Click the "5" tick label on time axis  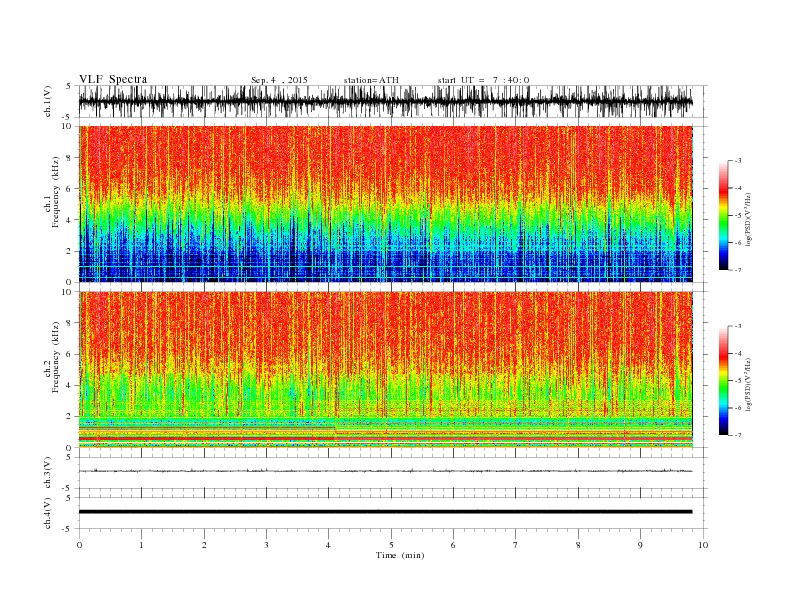coord(391,545)
